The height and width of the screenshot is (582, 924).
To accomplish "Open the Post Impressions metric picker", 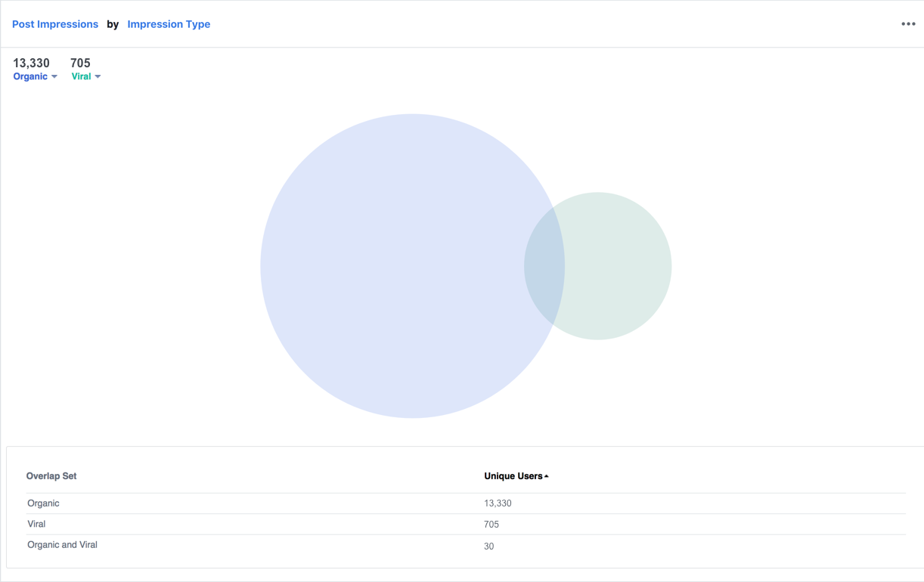I will point(54,23).
